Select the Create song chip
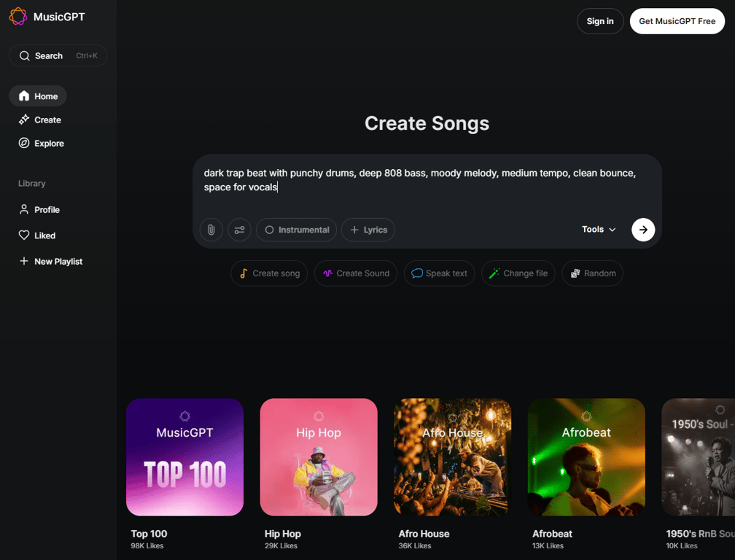 point(269,273)
